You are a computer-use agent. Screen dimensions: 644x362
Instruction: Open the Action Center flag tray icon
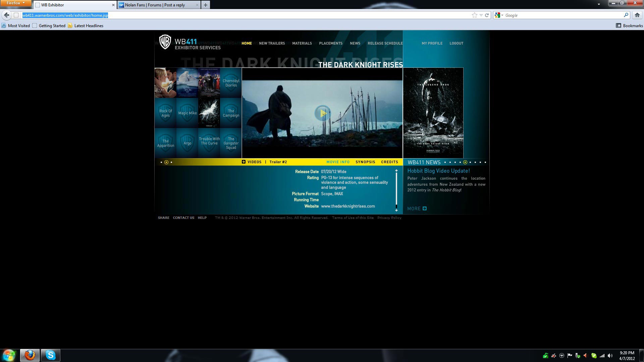point(570,356)
